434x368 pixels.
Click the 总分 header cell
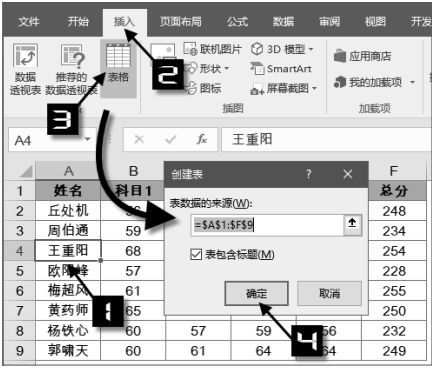click(x=394, y=191)
